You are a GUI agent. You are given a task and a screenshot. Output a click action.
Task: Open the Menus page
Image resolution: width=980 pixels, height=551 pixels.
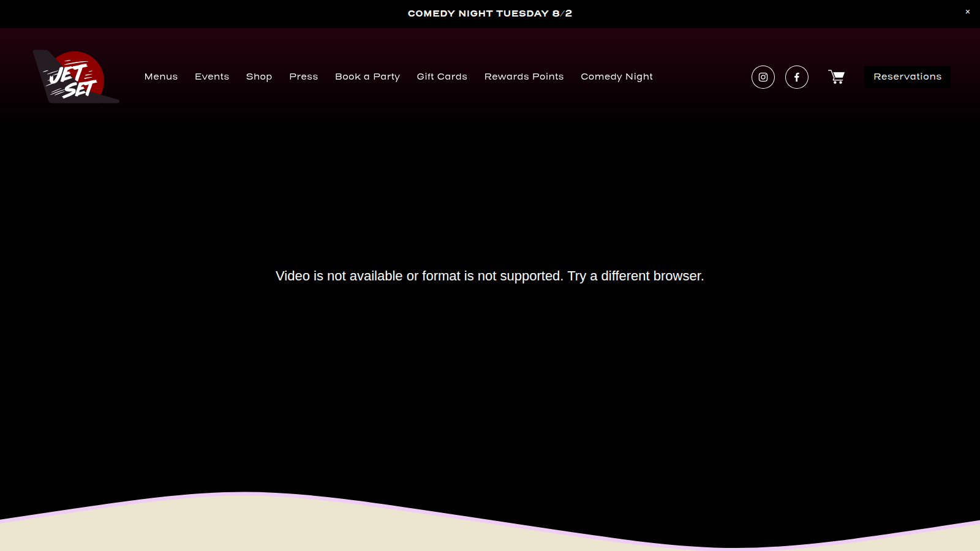pos(161,77)
